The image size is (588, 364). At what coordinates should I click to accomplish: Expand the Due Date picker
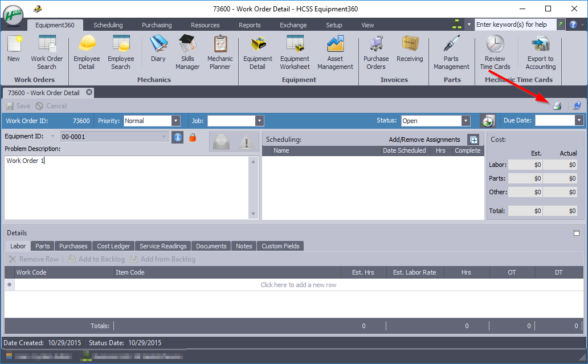click(579, 121)
